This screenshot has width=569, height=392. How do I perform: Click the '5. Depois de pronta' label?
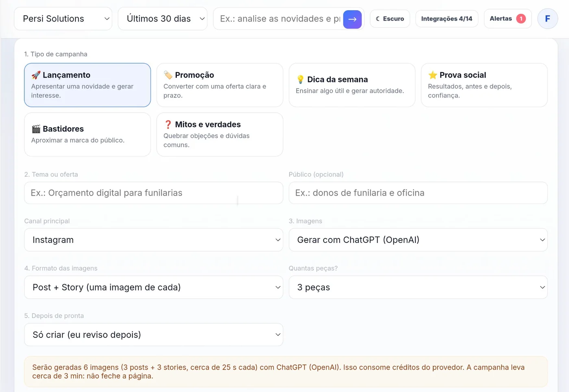coord(54,316)
